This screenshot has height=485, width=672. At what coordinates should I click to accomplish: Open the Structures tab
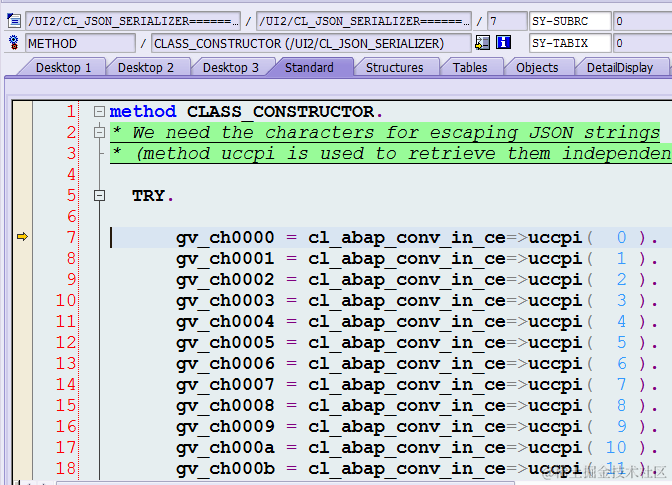(x=394, y=67)
